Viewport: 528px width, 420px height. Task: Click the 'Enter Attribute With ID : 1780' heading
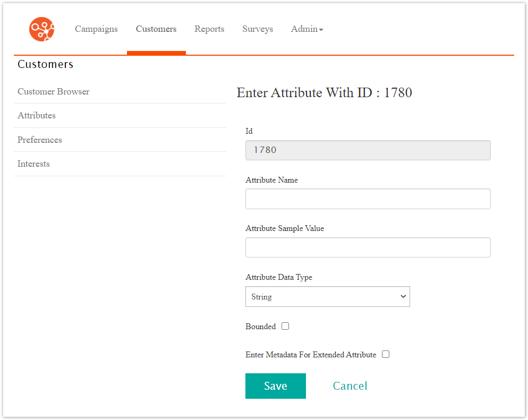(324, 92)
